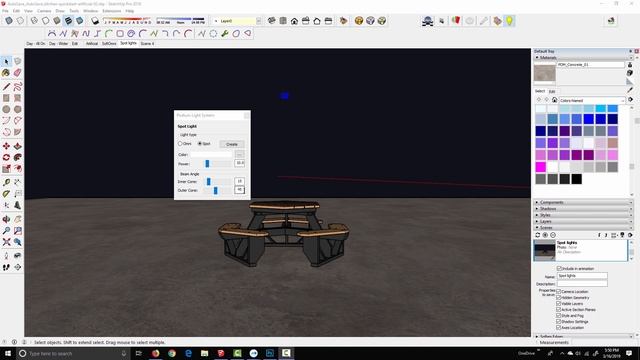640x360 pixels.
Task: Expand the Layers tray panel
Action: point(584,221)
